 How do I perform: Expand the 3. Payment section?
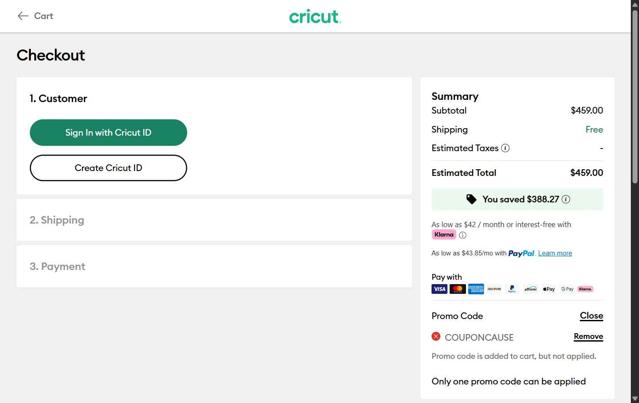(57, 266)
